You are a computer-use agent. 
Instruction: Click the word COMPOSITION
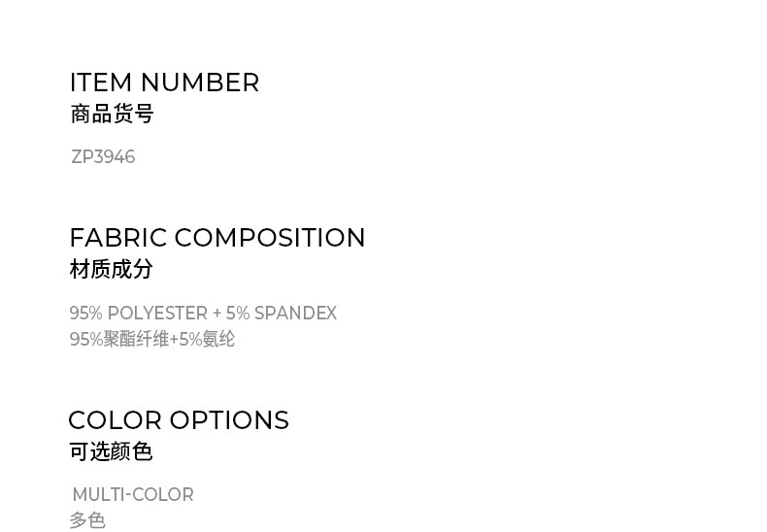(x=270, y=238)
